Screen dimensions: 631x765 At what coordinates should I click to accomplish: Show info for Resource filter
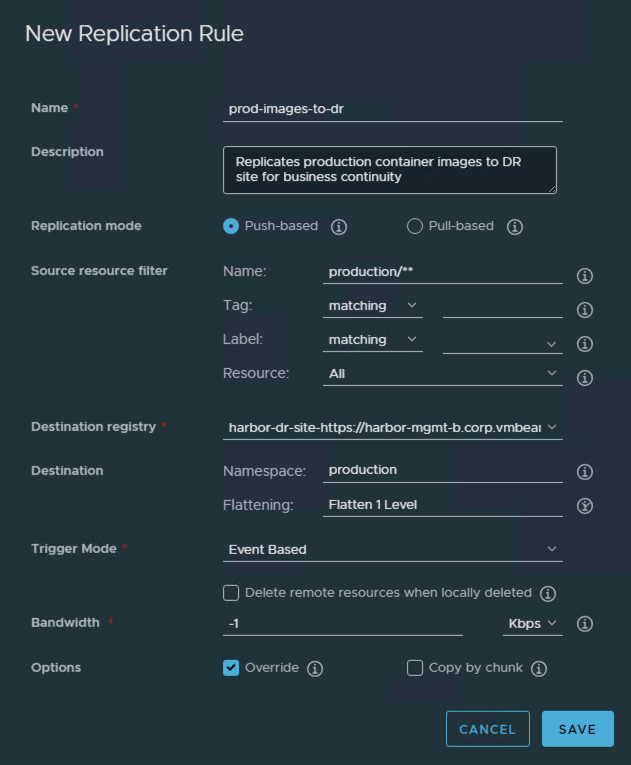pyautogui.click(x=586, y=378)
